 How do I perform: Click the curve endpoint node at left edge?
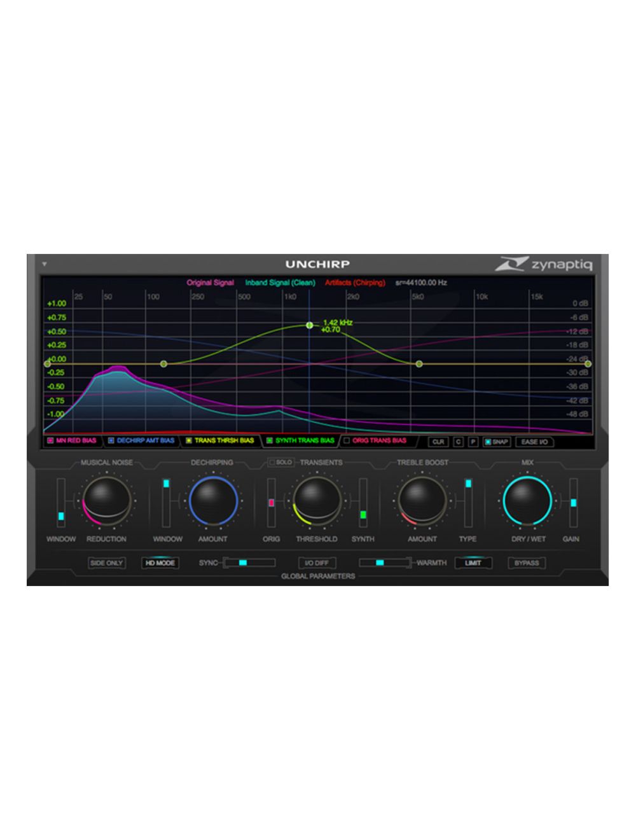[46, 364]
